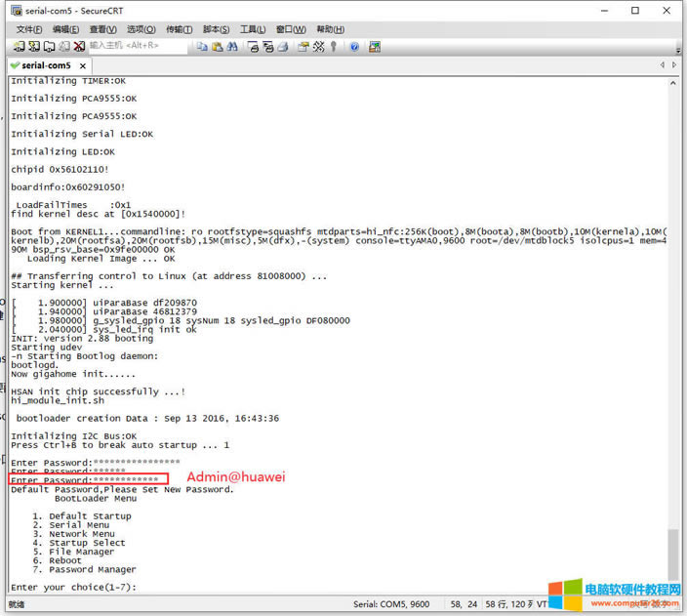
Task: Click the host input field in toolbar
Action: coord(135,46)
